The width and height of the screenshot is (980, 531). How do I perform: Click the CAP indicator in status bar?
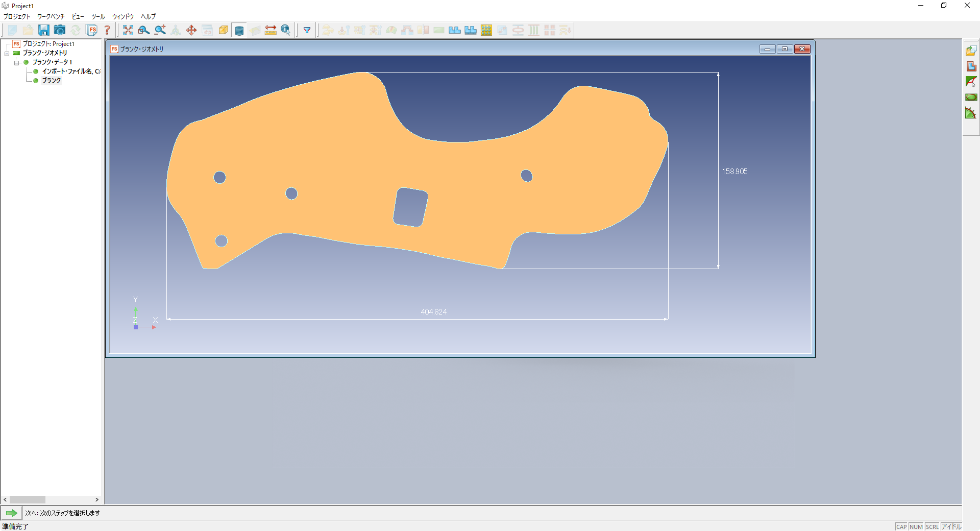pyautogui.click(x=901, y=526)
